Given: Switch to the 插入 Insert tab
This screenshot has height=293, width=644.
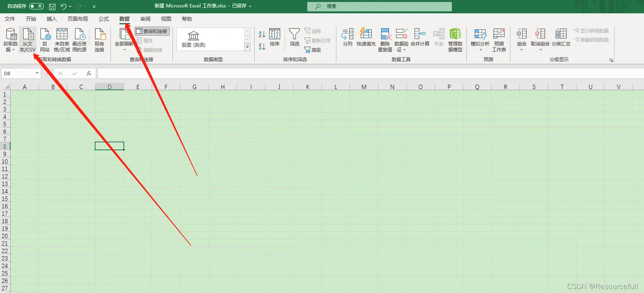Looking at the screenshot, I should (52, 19).
